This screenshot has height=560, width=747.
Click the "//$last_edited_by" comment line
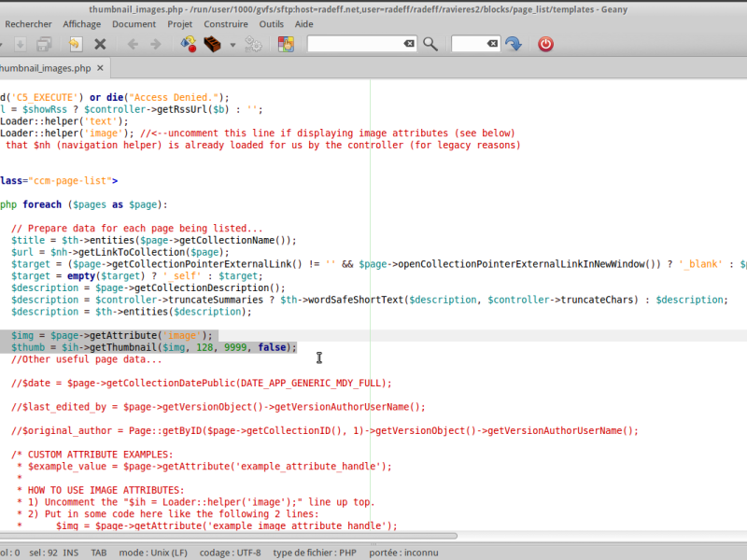[x=218, y=407]
